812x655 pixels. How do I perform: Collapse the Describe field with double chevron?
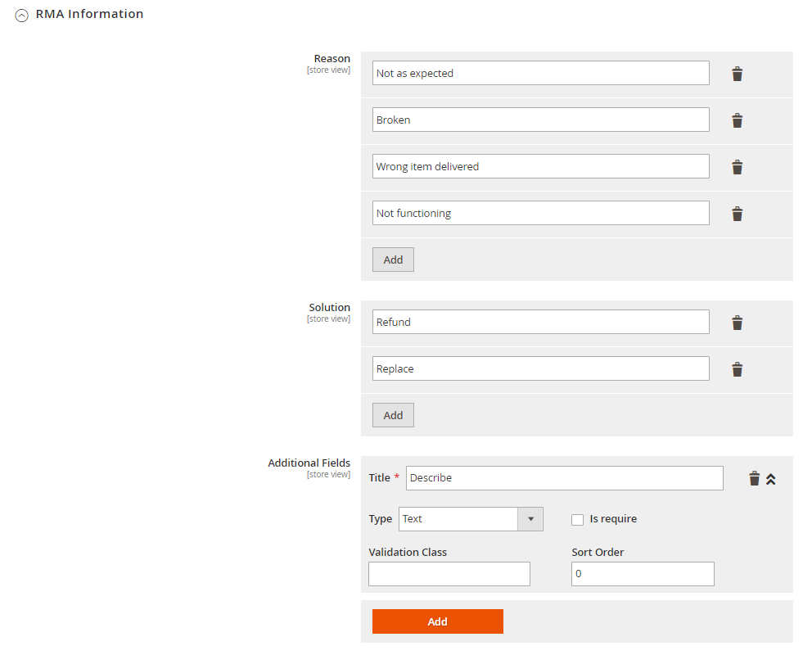[770, 479]
